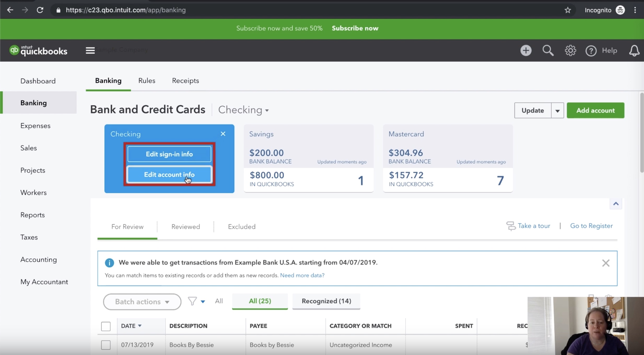Image resolution: width=644 pixels, height=355 pixels.
Task: Open the Checking account dropdown
Action: (x=243, y=110)
